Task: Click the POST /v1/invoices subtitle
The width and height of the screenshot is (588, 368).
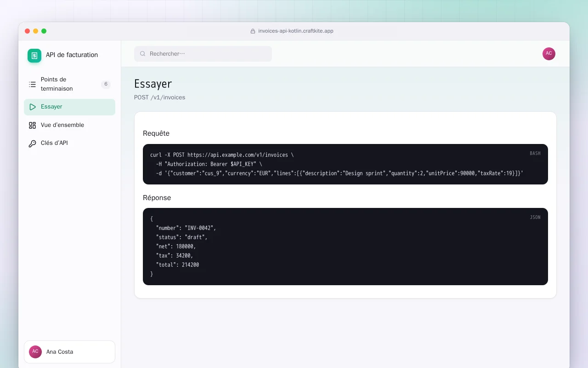Action: point(159,98)
